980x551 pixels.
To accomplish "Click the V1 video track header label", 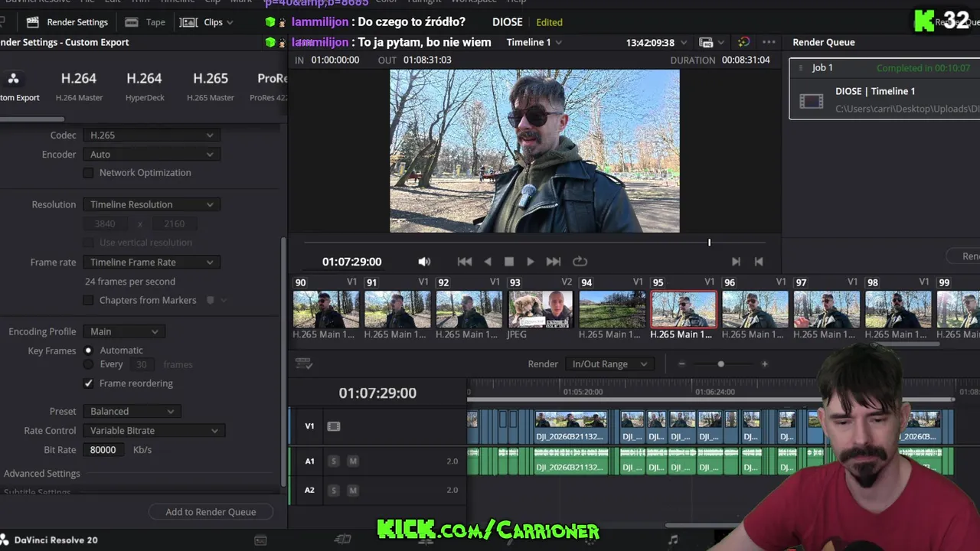I will click(x=309, y=426).
